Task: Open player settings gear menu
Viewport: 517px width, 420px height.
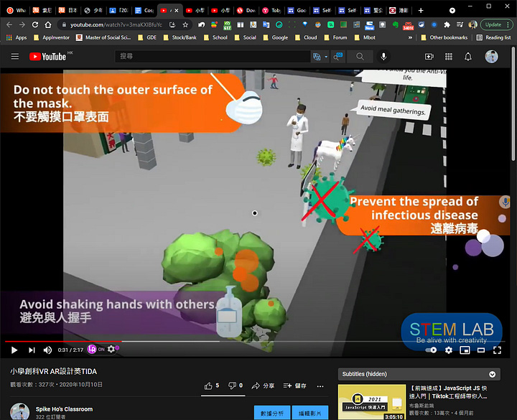Action: (449, 350)
